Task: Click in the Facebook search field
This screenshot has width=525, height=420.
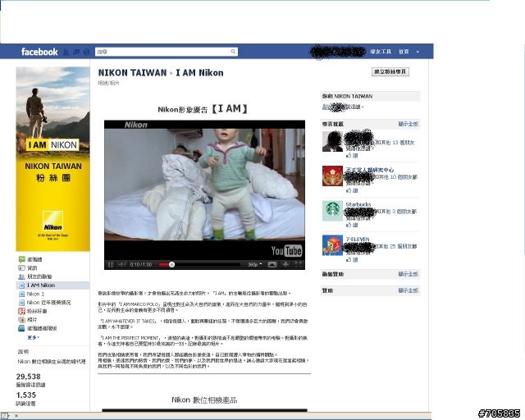Action: click(x=162, y=52)
